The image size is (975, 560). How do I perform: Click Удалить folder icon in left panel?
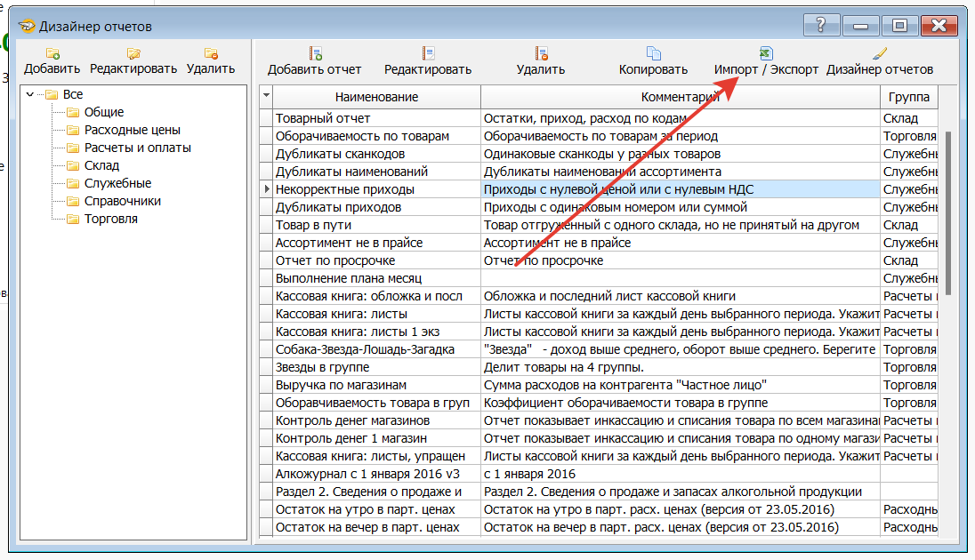tap(211, 54)
